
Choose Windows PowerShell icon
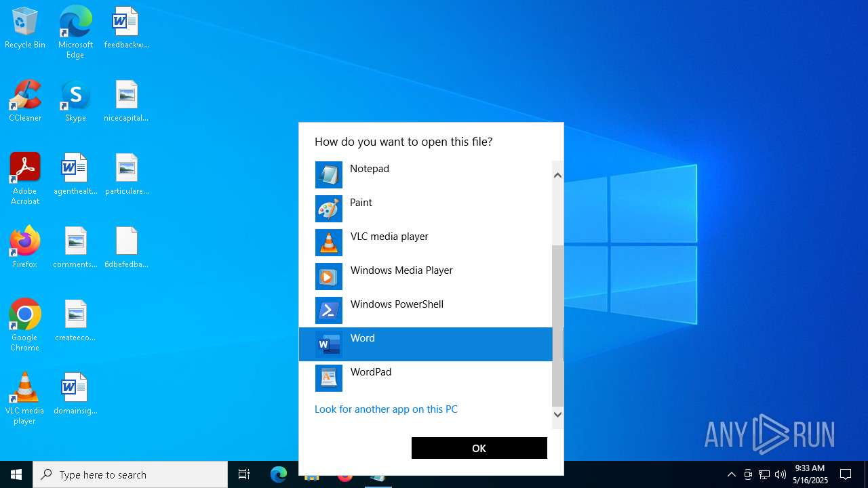(329, 310)
